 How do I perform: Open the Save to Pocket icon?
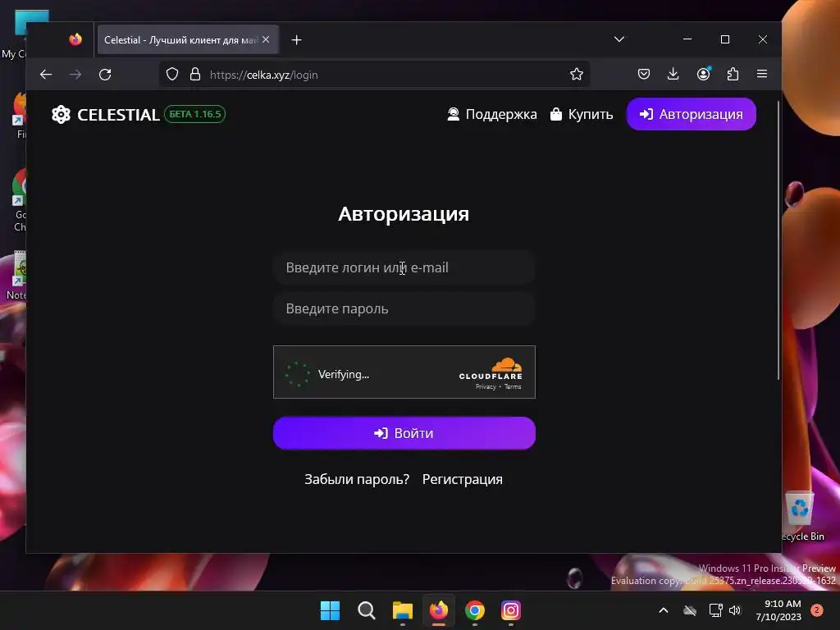pos(644,74)
